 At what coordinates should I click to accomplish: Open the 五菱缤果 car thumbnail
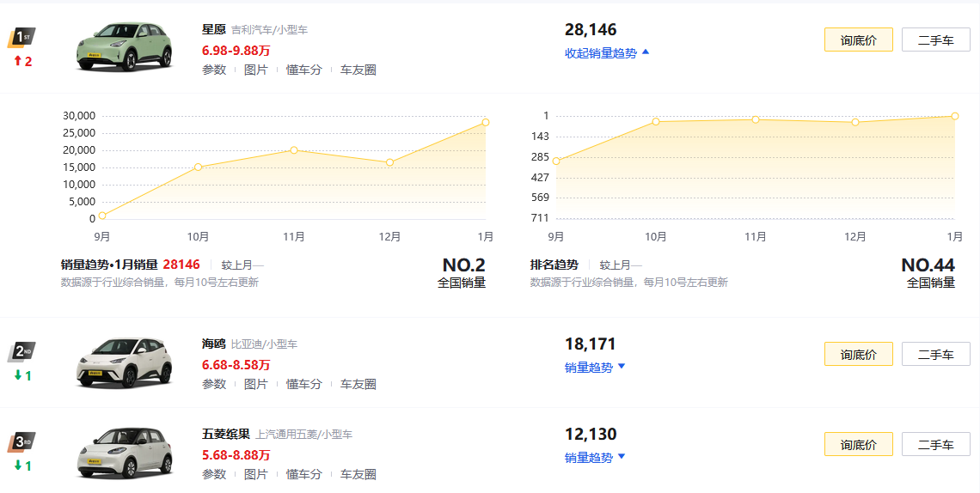[124, 453]
